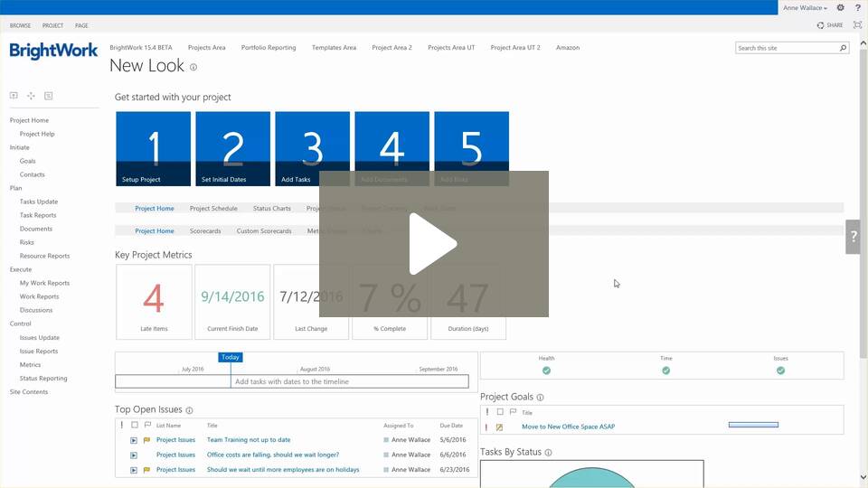The height and width of the screenshot is (488, 868).
Task: Go to Projects Area in top navigation
Action: (x=206, y=48)
